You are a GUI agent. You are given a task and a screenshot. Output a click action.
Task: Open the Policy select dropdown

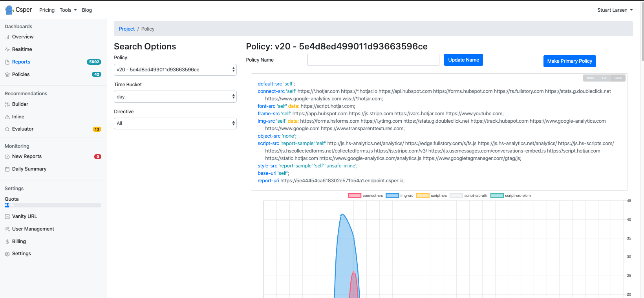175,70
